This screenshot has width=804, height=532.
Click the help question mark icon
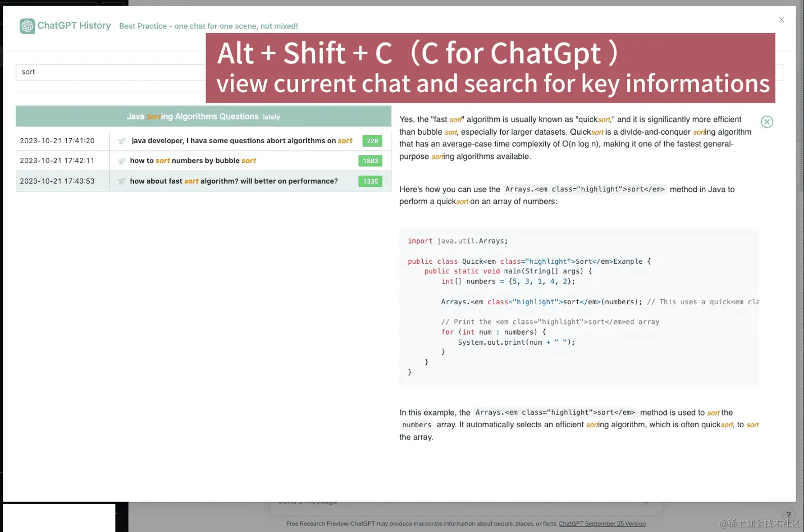[788, 515]
